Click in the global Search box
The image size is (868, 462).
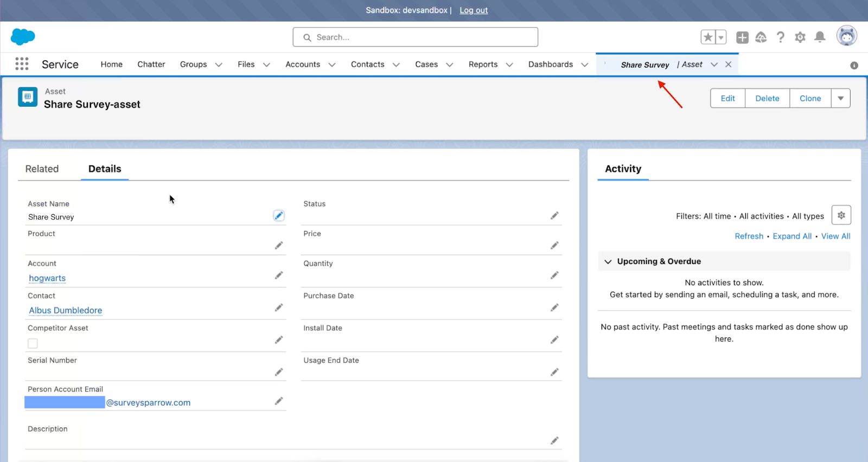coord(416,37)
